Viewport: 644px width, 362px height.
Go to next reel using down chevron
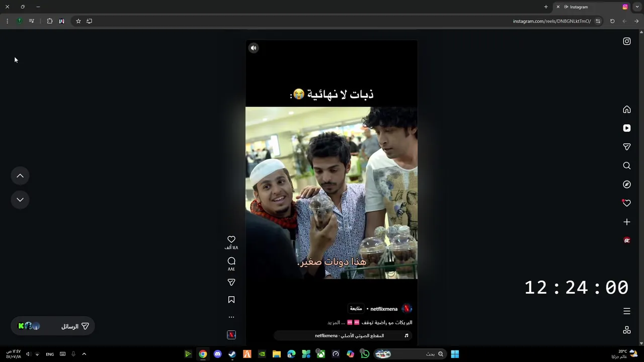20,200
